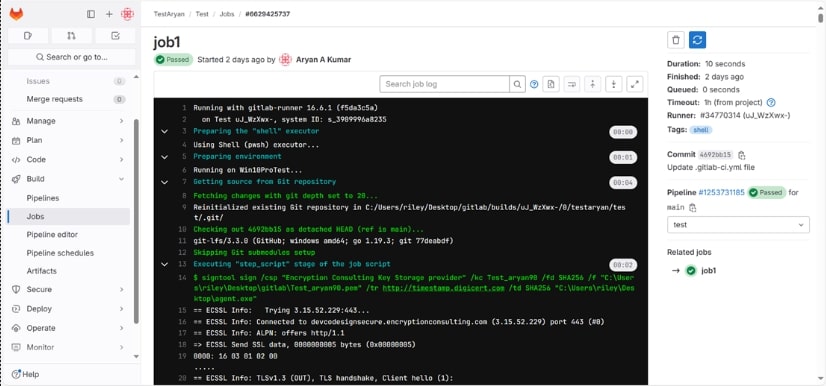Open Pipelines in the Build menu

(x=69, y=198)
